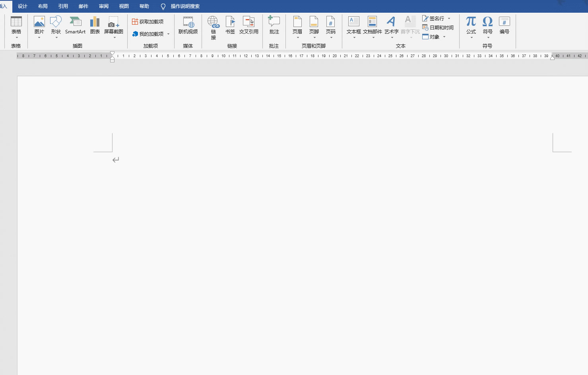Image resolution: width=588 pixels, height=375 pixels.
Task: Place cursor at the paragraph mark
Action: pyautogui.click(x=116, y=160)
